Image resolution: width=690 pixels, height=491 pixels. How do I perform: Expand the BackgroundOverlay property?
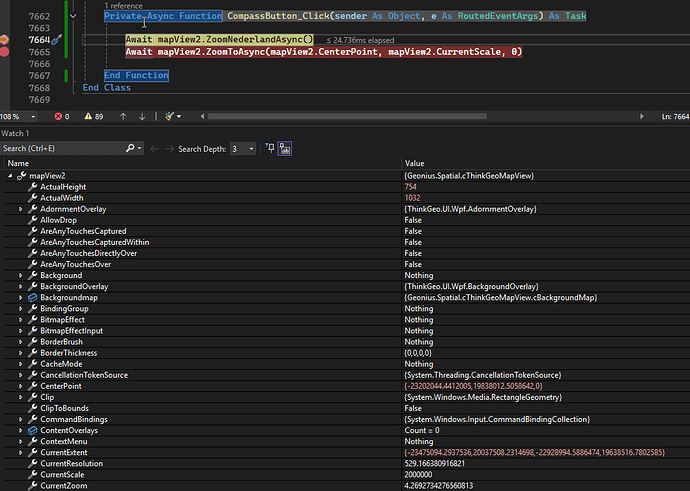pos(20,286)
